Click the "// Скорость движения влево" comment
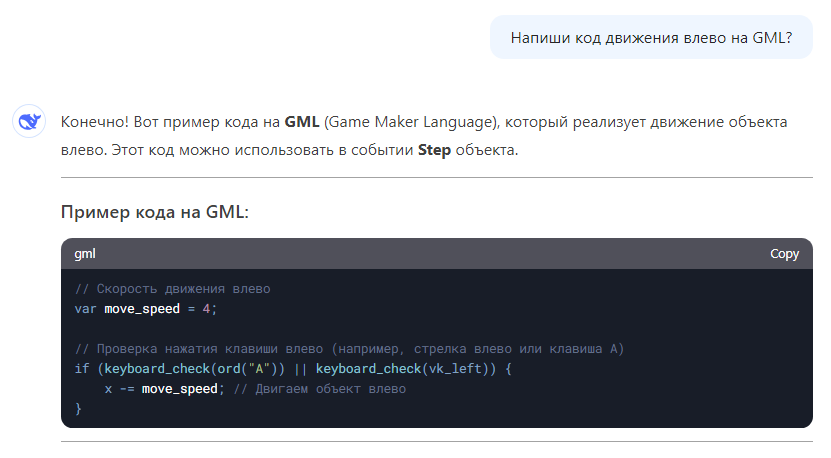 tap(172, 289)
